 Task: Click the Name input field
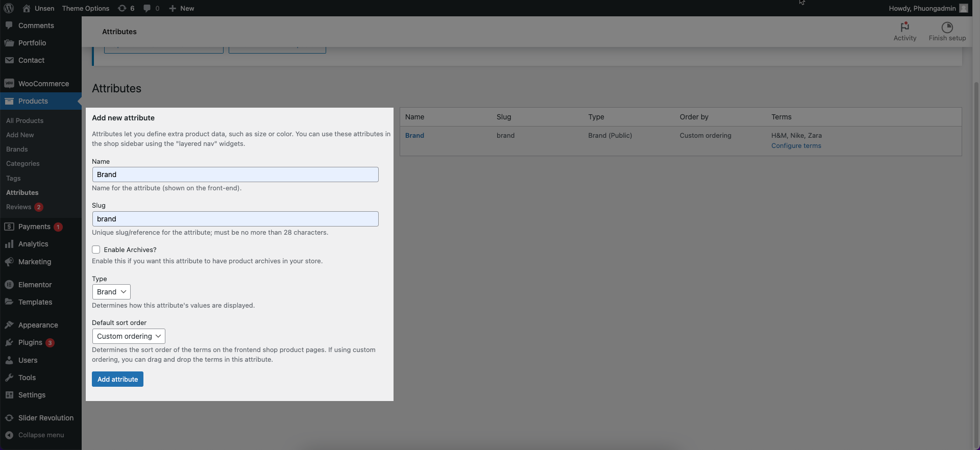click(235, 174)
